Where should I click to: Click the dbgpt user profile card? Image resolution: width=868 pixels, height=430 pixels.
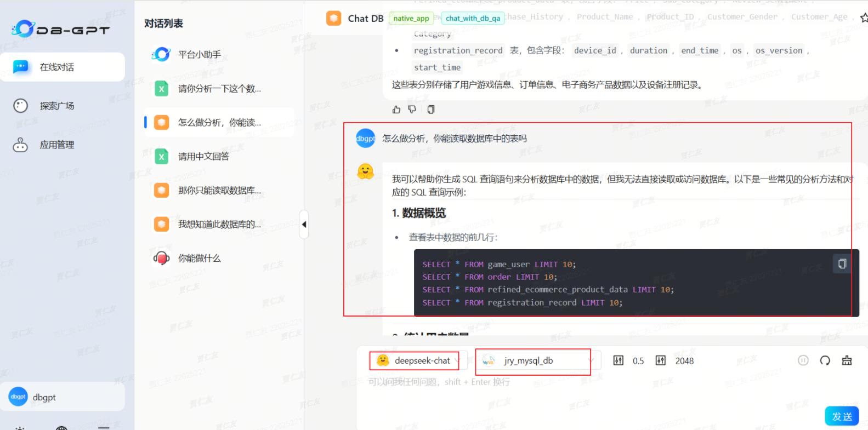coord(63,397)
